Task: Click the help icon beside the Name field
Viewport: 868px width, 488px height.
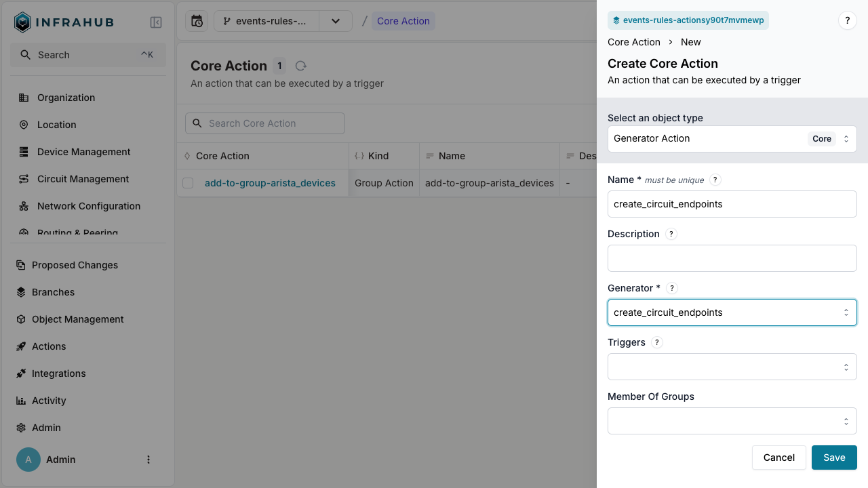Action: tap(715, 180)
